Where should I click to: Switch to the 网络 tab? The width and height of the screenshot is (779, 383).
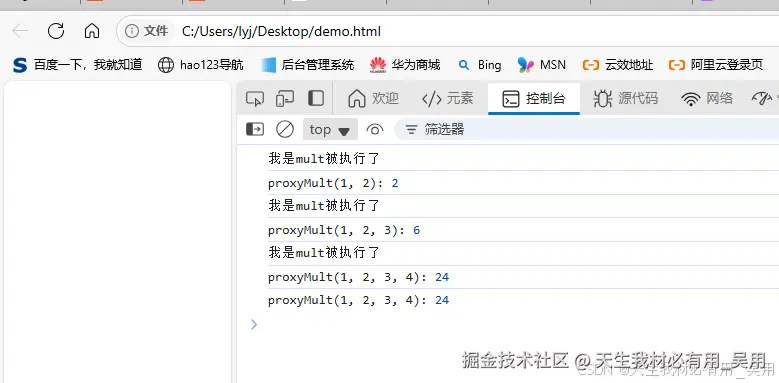click(707, 98)
